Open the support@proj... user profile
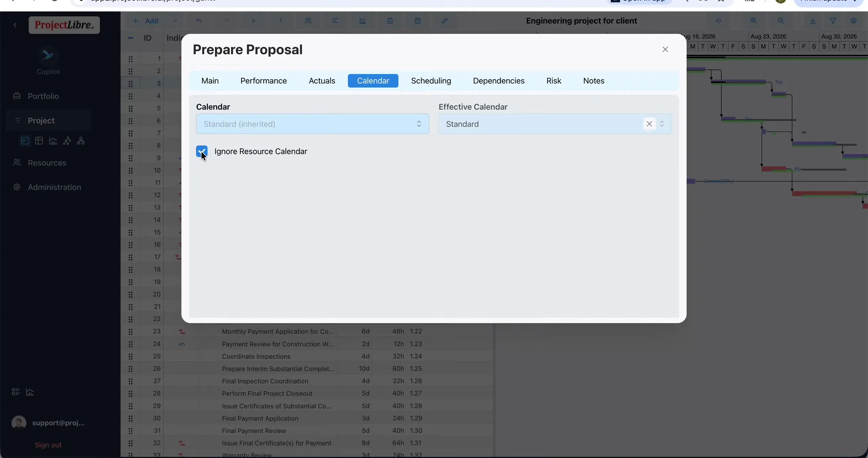Image resolution: width=868 pixels, height=458 pixels. click(x=48, y=423)
